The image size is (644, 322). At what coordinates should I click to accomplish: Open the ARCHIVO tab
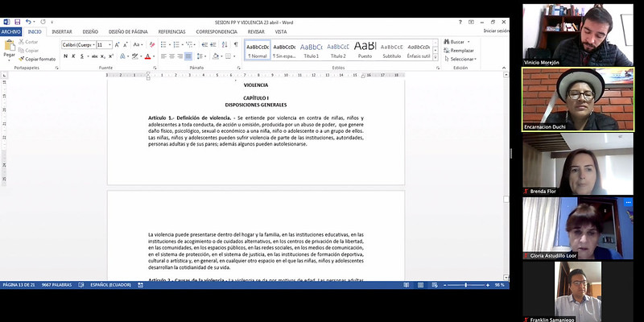[x=10, y=31]
